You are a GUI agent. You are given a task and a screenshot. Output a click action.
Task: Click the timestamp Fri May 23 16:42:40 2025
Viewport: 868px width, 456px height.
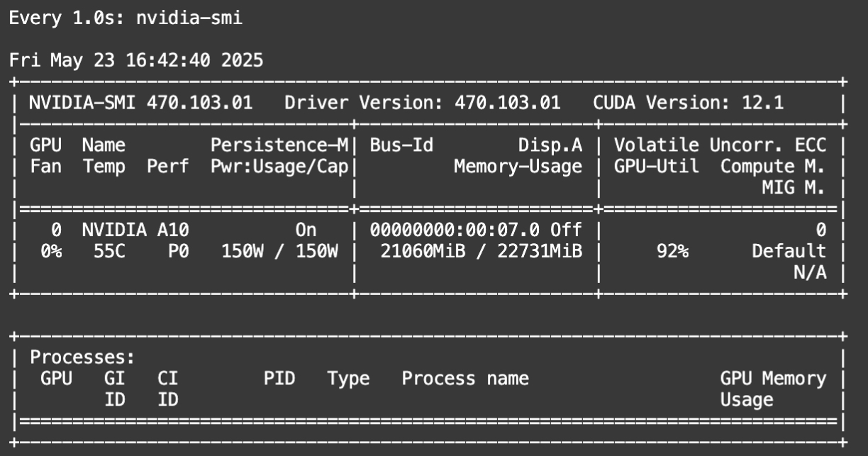pyautogui.click(x=136, y=60)
